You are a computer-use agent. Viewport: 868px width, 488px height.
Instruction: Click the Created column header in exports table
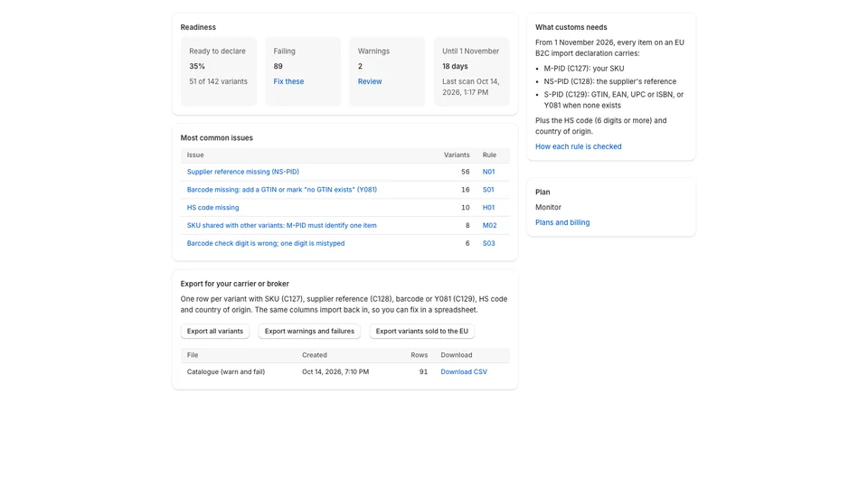pyautogui.click(x=315, y=355)
